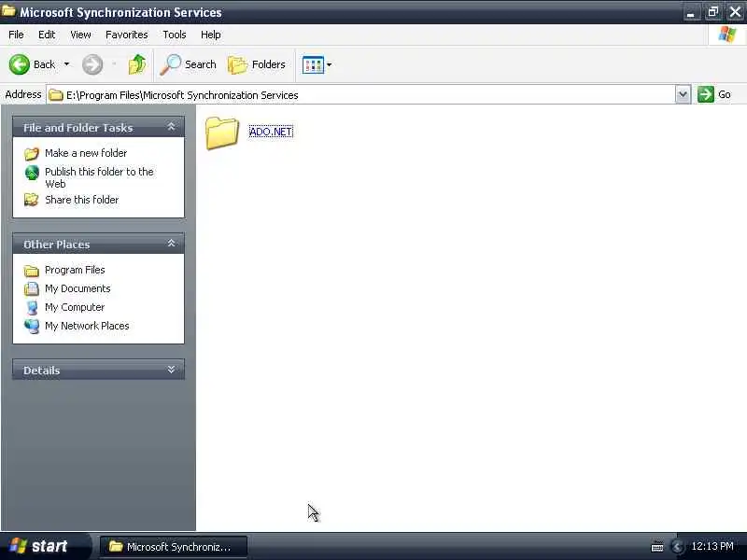Toggle the Folders pane button
The width and height of the screenshot is (747, 560).
coord(257,64)
